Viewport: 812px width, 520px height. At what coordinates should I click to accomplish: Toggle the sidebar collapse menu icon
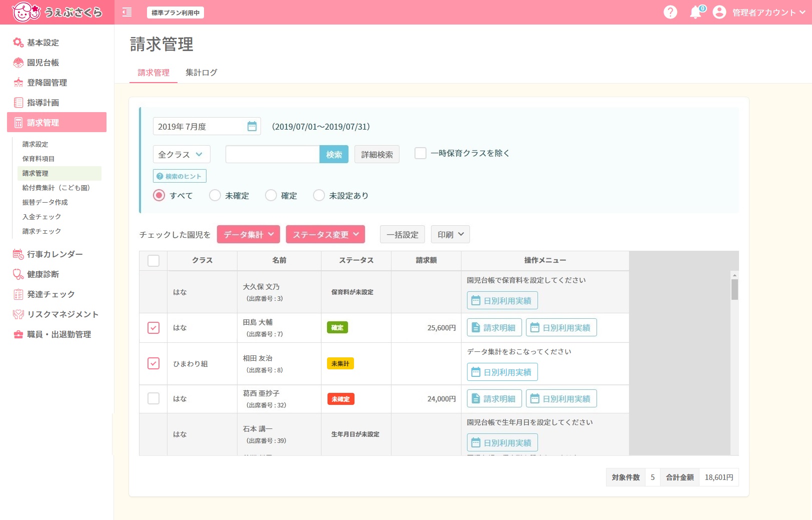pos(127,12)
